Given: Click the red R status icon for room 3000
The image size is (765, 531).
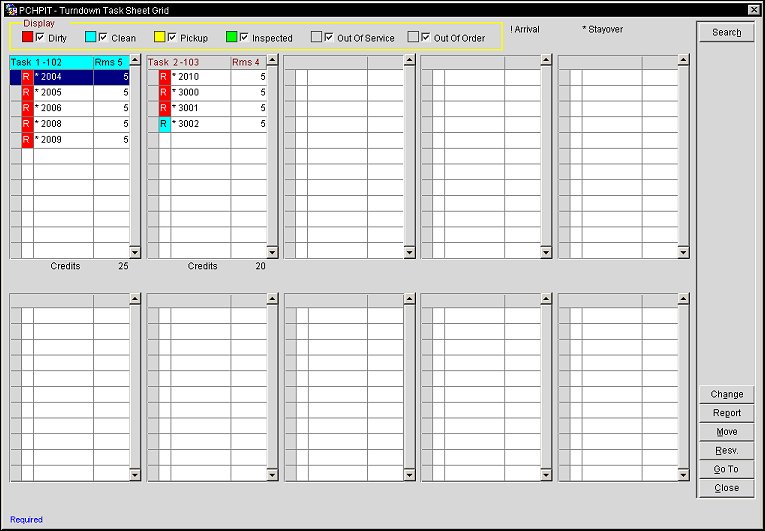Looking at the screenshot, I should (164, 93).
